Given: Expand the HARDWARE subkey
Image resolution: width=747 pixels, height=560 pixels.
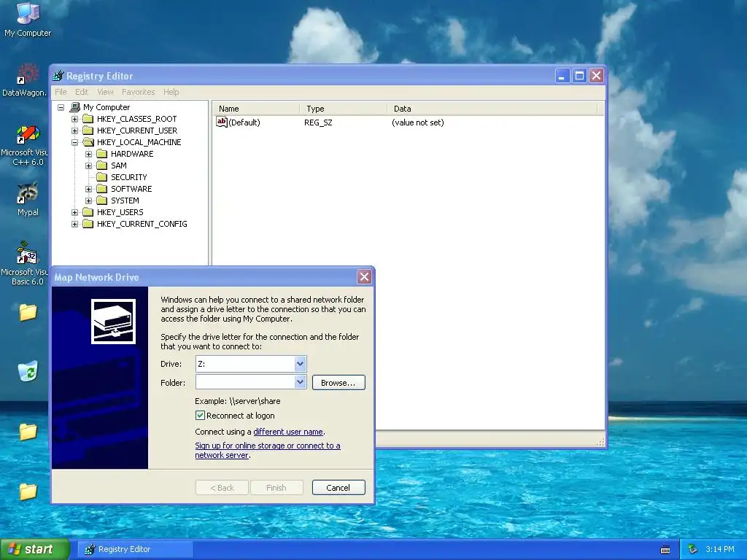Looking at the screenshot, I should click(88, 154).
